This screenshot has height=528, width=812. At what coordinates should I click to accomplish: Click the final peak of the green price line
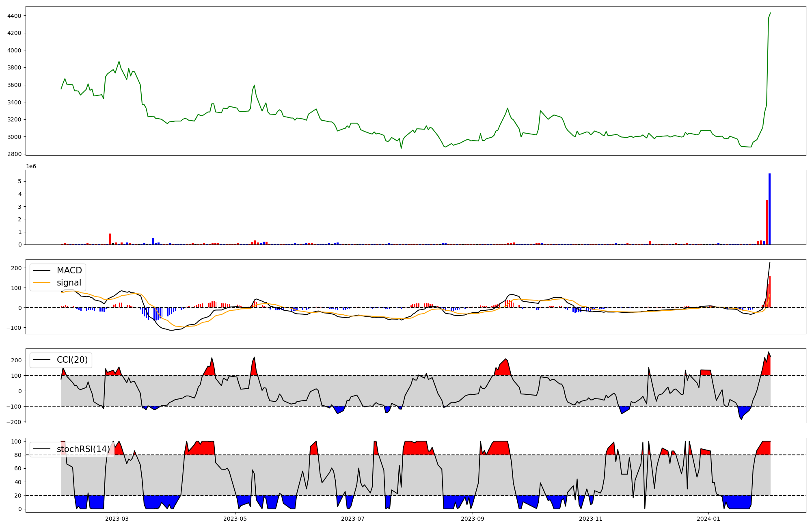pyautogui.click(x=770, y=13)
